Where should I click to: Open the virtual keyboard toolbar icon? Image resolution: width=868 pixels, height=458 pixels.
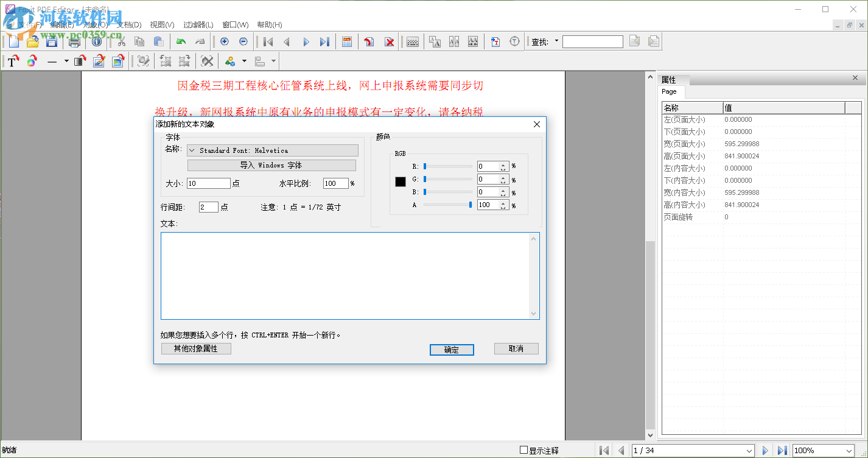pyautogui.click(x=413, y=41)
